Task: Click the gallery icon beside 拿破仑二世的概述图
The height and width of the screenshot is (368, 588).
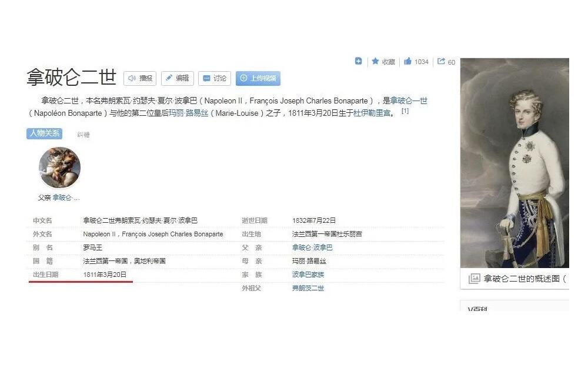Action: click(x=474, y=279)
